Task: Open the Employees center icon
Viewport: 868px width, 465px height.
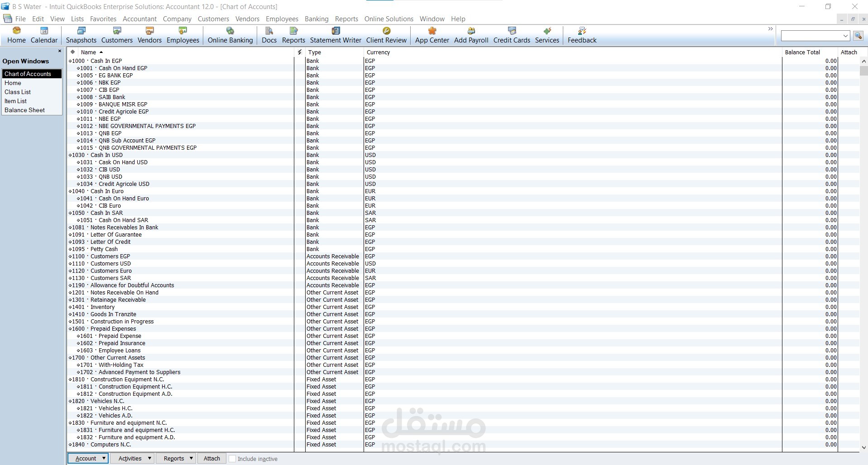Action: (183, 35)
